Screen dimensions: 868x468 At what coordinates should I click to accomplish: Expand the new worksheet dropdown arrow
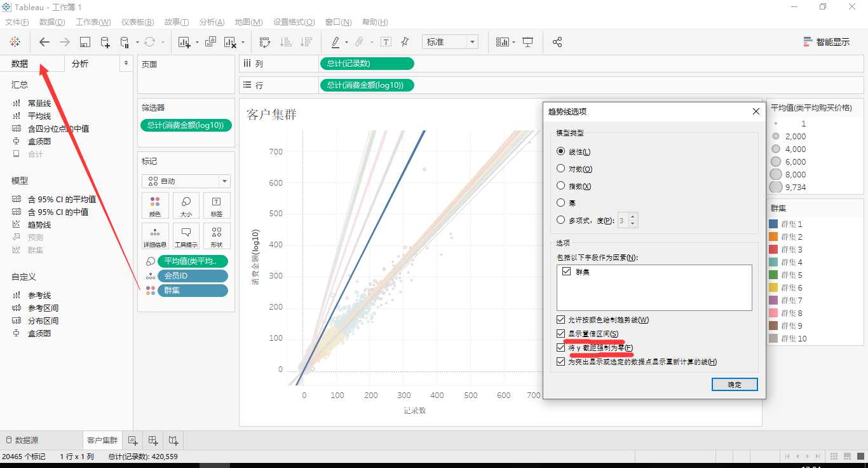(x=197, y=43)
